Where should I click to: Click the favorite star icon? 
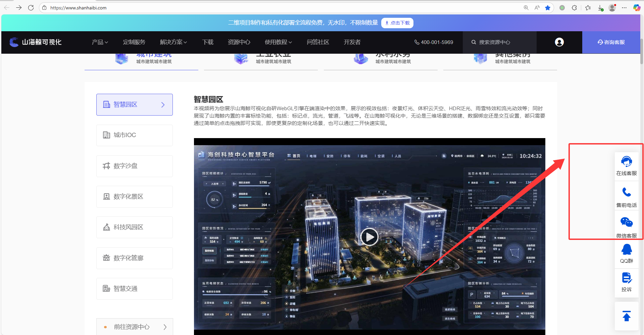[548, 8]
